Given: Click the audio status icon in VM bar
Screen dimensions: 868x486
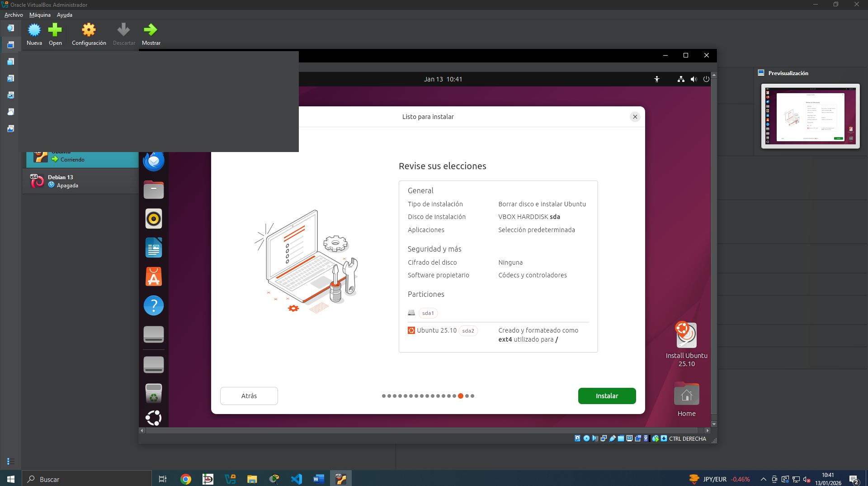Looking at the screenshot, I should pyautogui.click(x=595, y=438).
